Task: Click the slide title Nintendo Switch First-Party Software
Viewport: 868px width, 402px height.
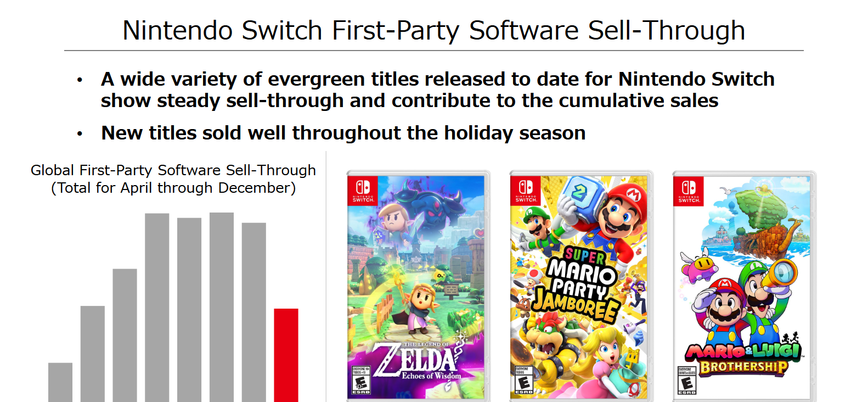Action: pyautogui.click(x=434, y=30)
